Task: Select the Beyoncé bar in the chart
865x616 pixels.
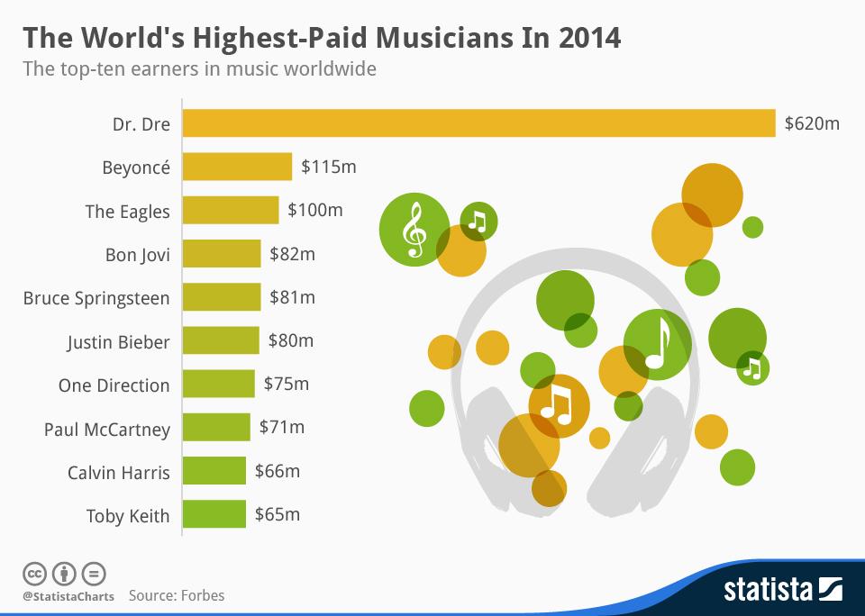Action: point(237,167)
